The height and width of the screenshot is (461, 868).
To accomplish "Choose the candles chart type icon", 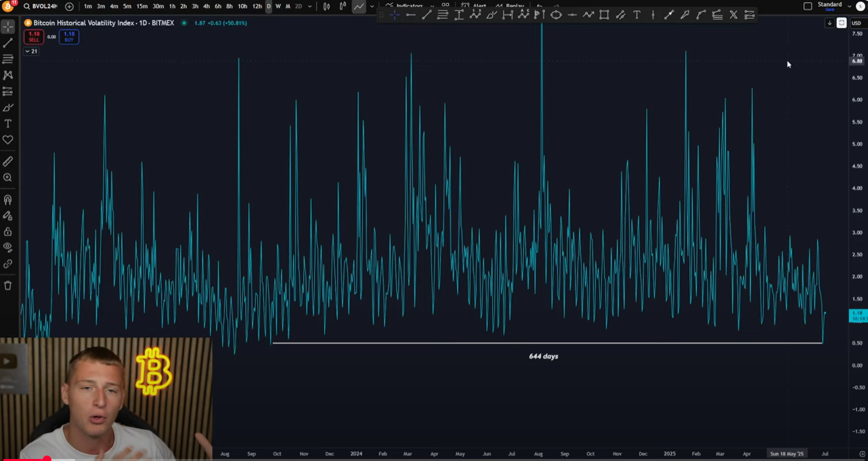I will (x=343, y=6).
